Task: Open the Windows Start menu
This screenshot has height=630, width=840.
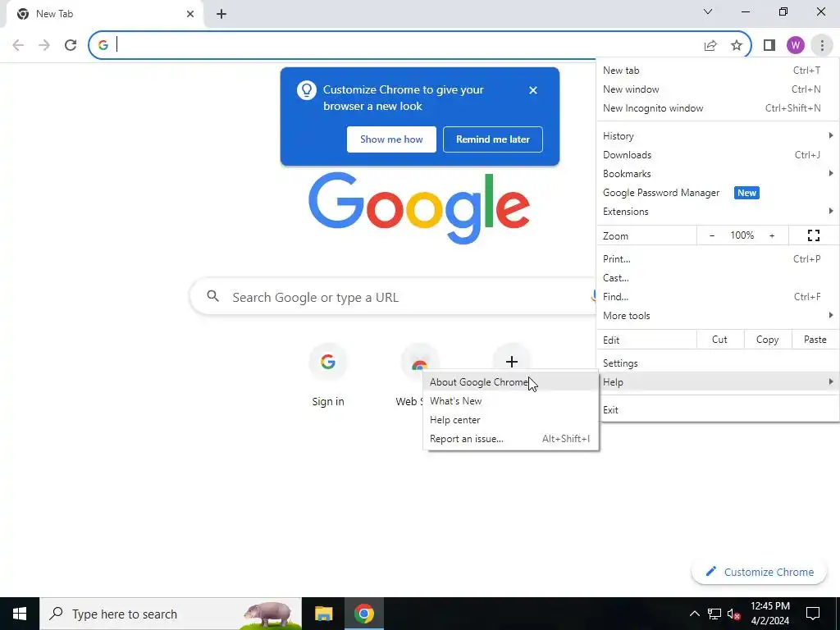Action: coord(20,614)
